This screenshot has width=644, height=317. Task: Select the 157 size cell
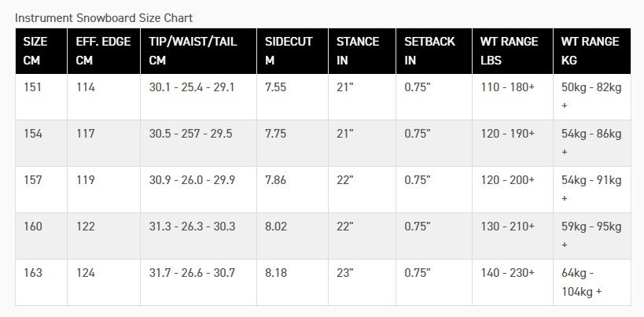pyautogui.click(x=41, y=190)
